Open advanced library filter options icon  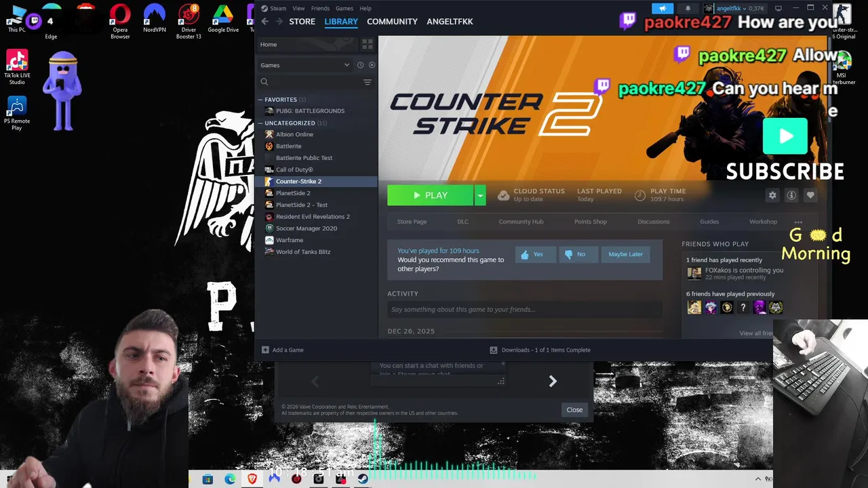tap(368, 82)
